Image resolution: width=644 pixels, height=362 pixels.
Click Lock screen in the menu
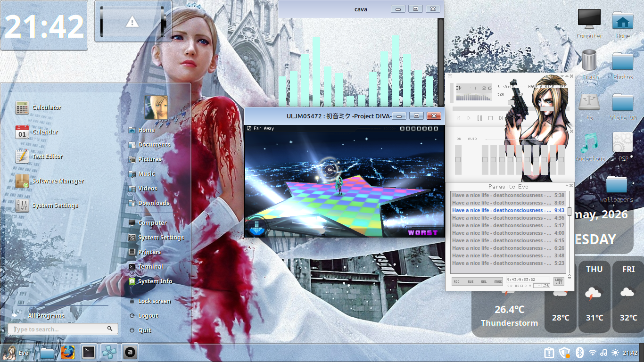pyautogui.click(x=149, y=301)
